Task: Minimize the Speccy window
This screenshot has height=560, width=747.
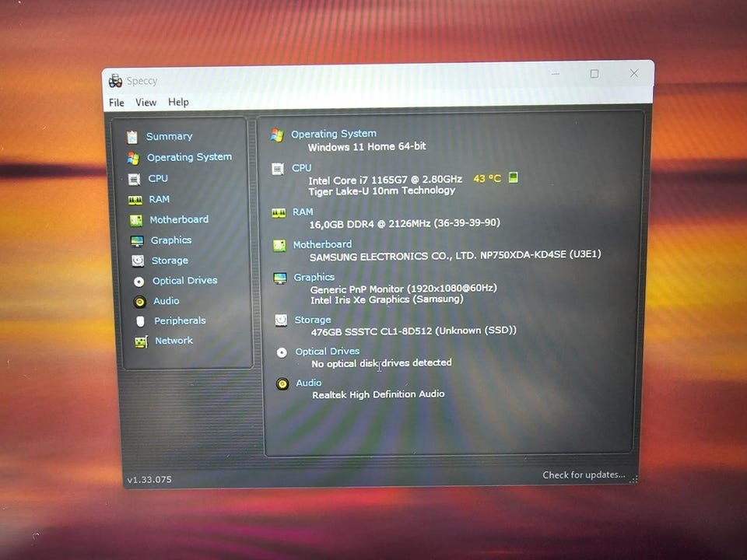Action: (556, 74)
